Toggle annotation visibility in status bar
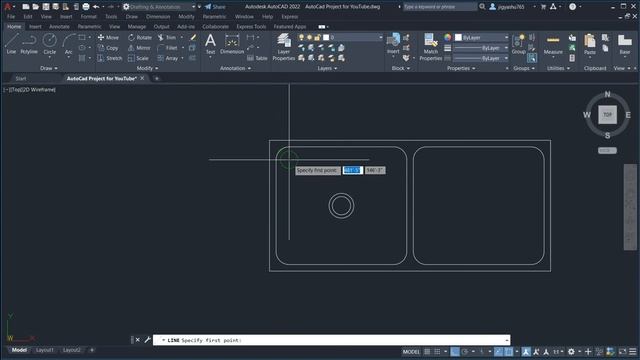 (x=526, y=351)
